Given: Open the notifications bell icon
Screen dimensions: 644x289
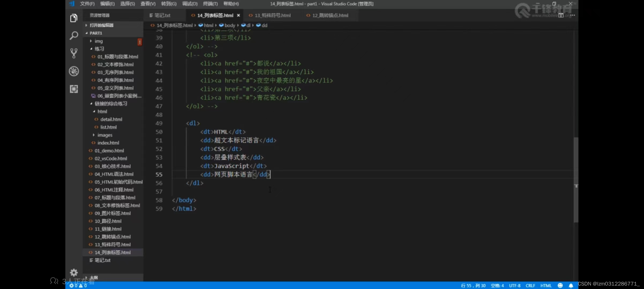Looking at the screenshot, I should [571, 286].
